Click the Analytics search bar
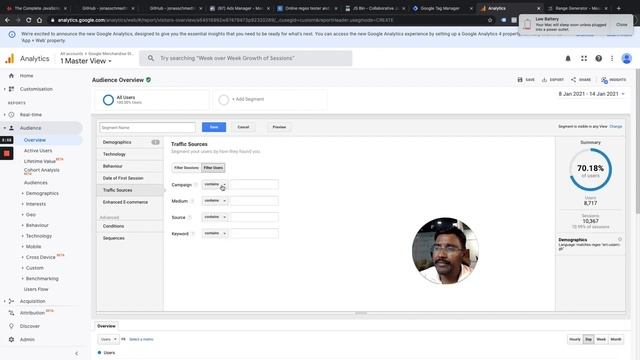This screenshot has width=640, height=360. coord(246,58)
